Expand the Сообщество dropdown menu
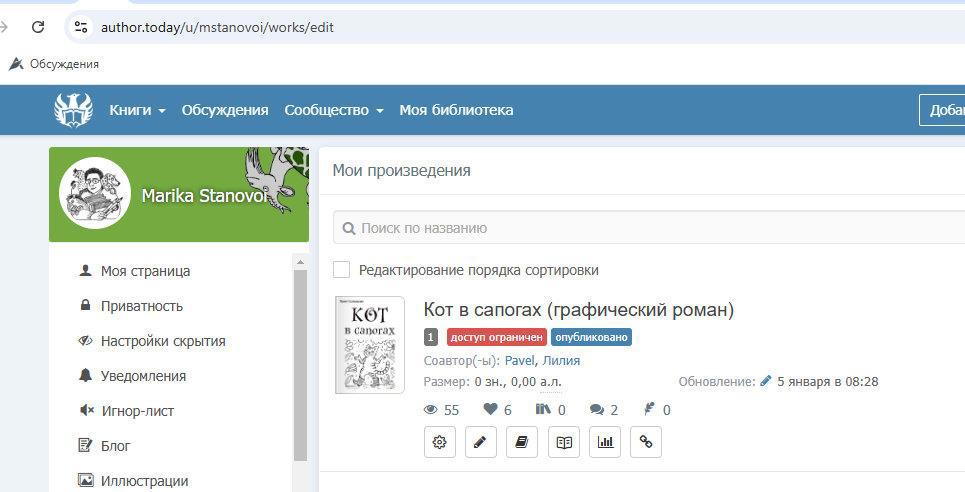The width and height of the screenshot is (965, 492). coord(334,110)
